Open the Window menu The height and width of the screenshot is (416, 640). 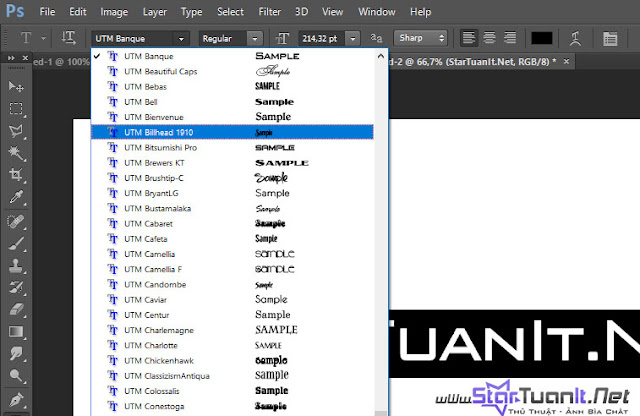click(x=377, y=12)
